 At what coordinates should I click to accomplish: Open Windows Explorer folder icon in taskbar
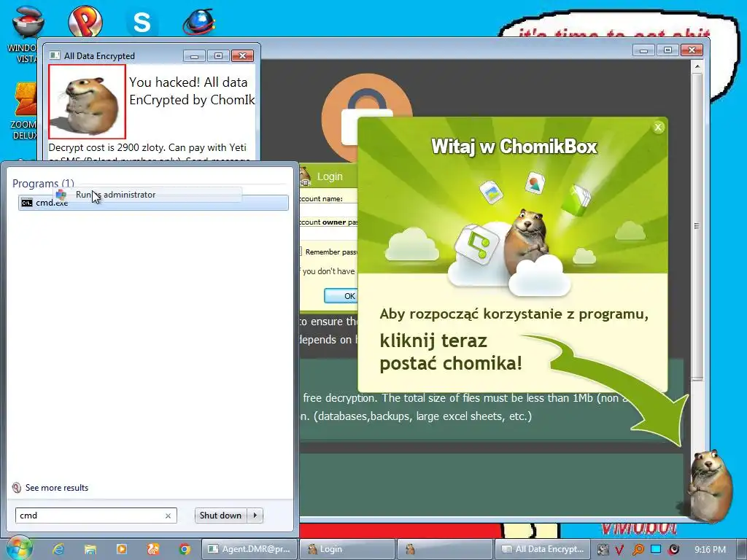coord(90,549)
